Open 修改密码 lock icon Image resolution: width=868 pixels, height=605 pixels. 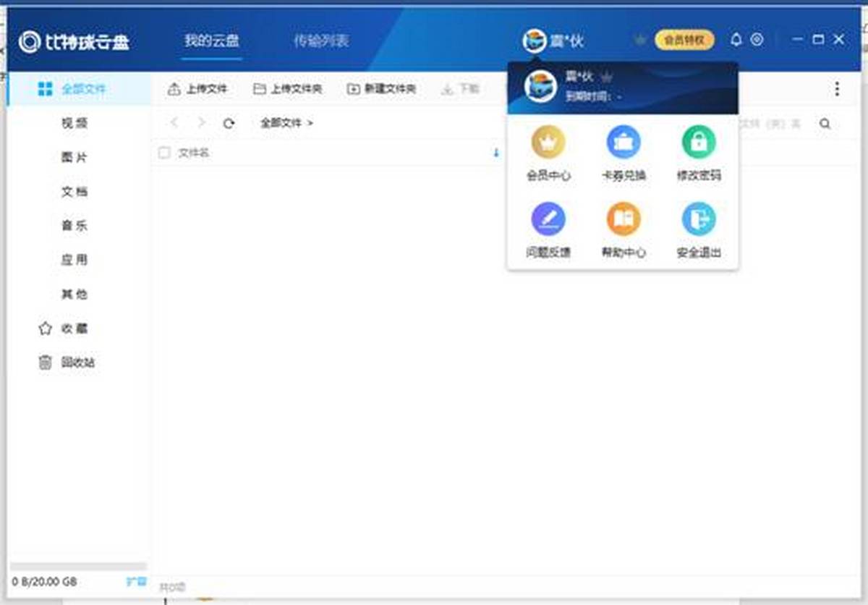pos(699,143)
